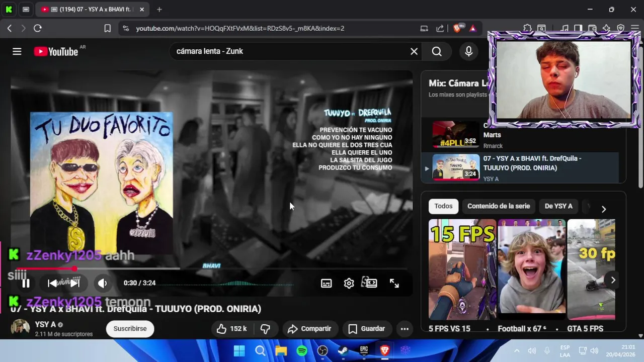Show hidden system tray icons
Viewport: 644px width, 362px height.
pos(517,351)
